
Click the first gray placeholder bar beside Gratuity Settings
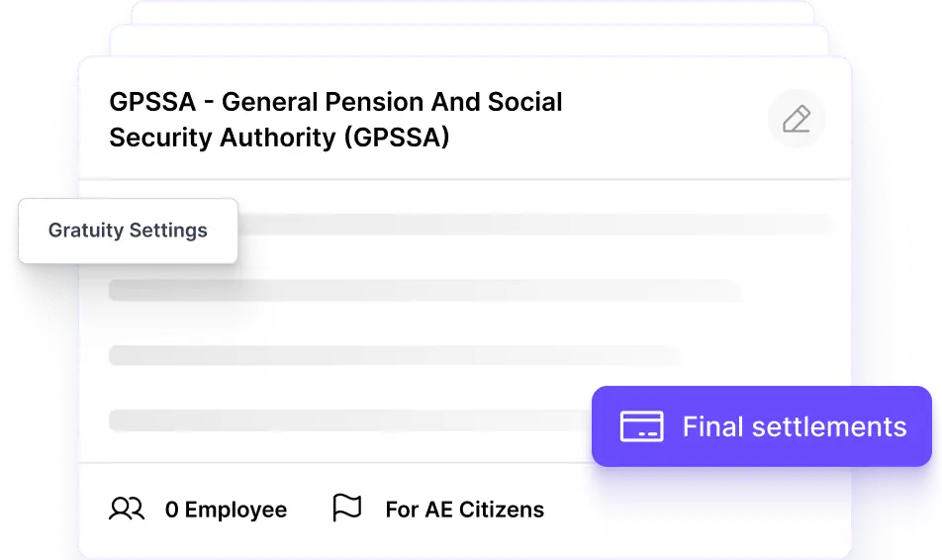534,225
